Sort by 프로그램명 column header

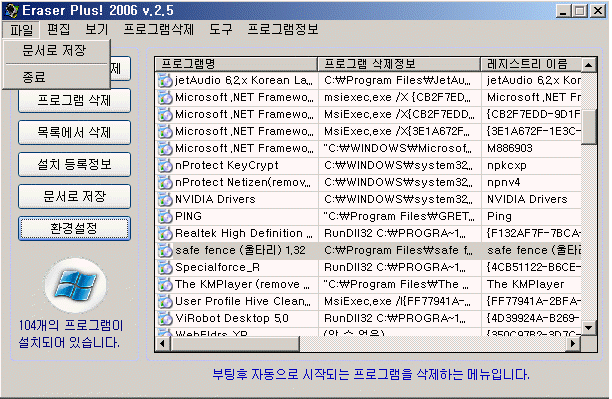236,64
